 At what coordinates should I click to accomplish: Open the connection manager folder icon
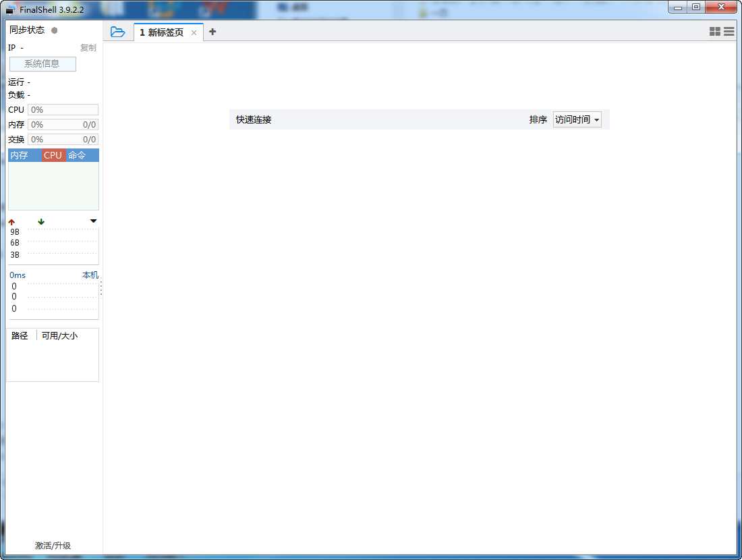click(x=118, y=32)
